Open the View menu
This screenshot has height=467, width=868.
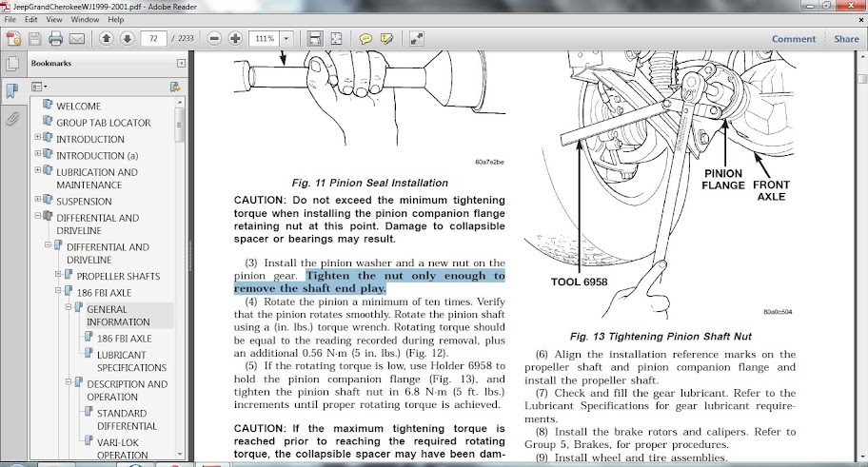pyautogui.click(x=53, y=19)
